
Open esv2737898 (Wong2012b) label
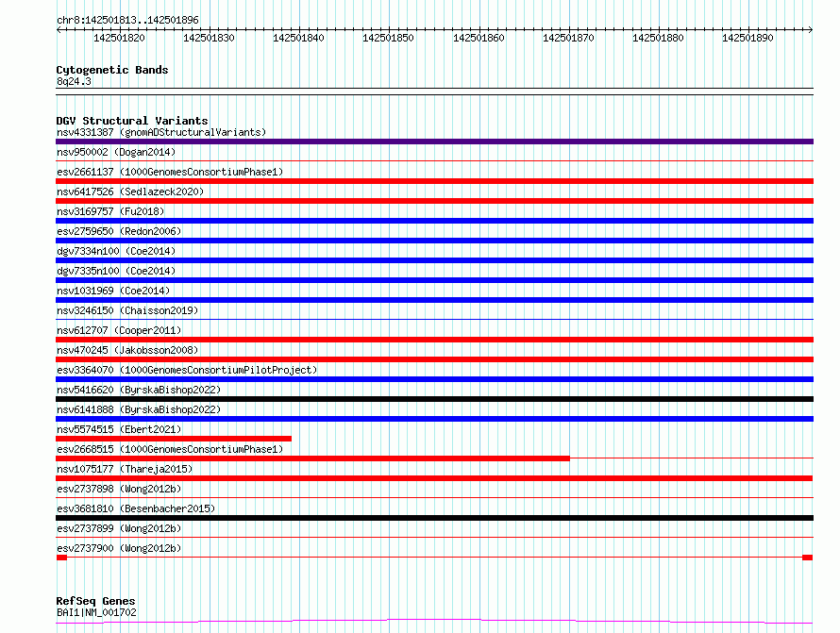[119, 489]
